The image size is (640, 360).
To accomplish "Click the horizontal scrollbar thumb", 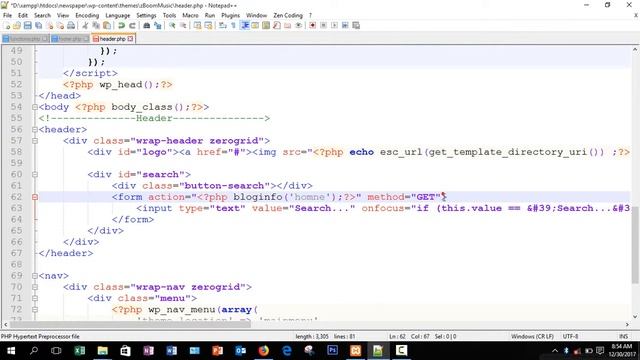I will [131, 324].
